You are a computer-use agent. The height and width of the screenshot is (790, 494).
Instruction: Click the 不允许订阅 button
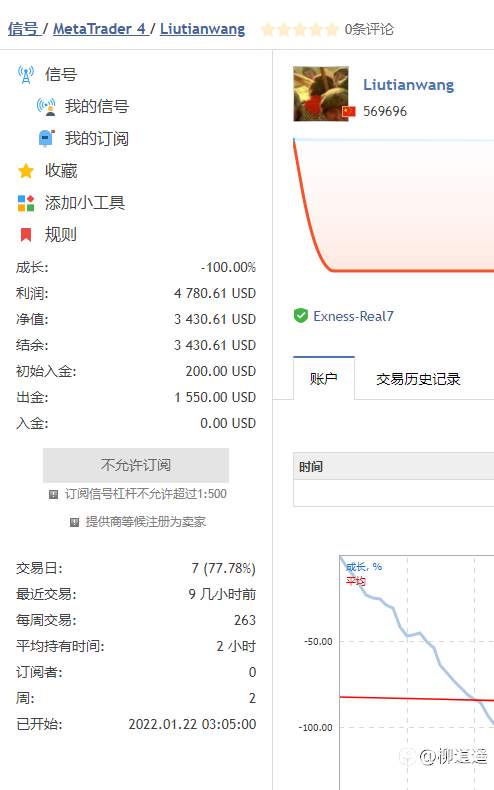(x=136, y=465)
